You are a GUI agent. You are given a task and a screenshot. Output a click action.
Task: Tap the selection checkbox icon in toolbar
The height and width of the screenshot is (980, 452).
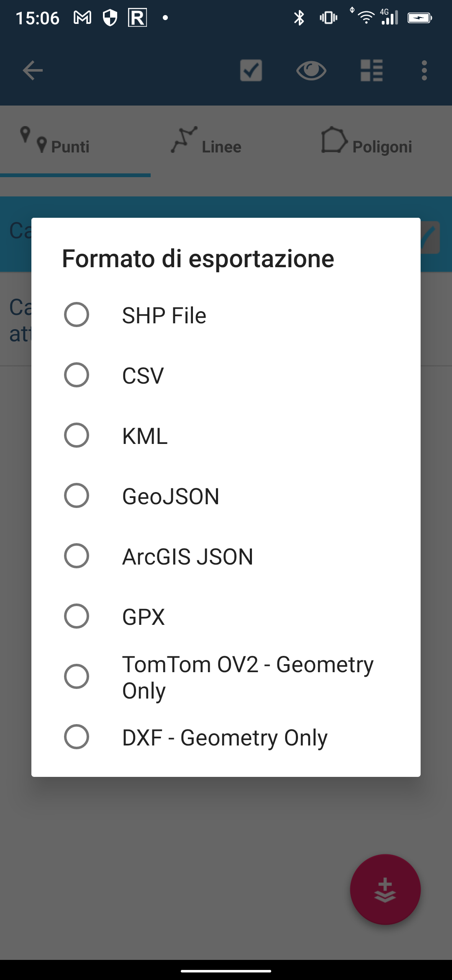(x=250, y=70)
